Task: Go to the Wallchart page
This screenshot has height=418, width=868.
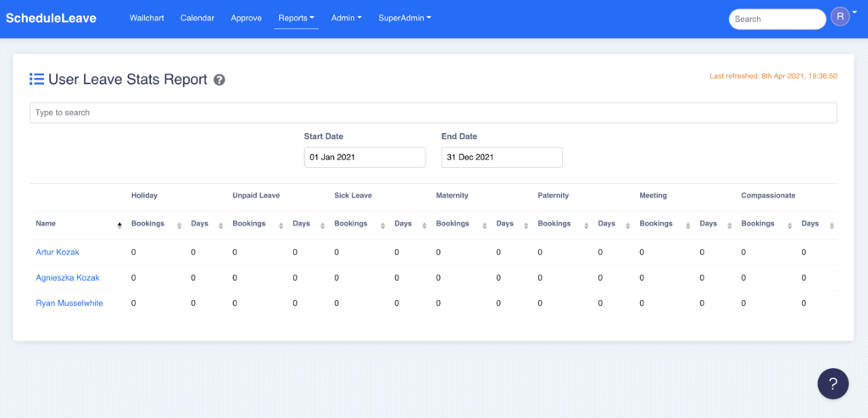Action: click(147, 18)
